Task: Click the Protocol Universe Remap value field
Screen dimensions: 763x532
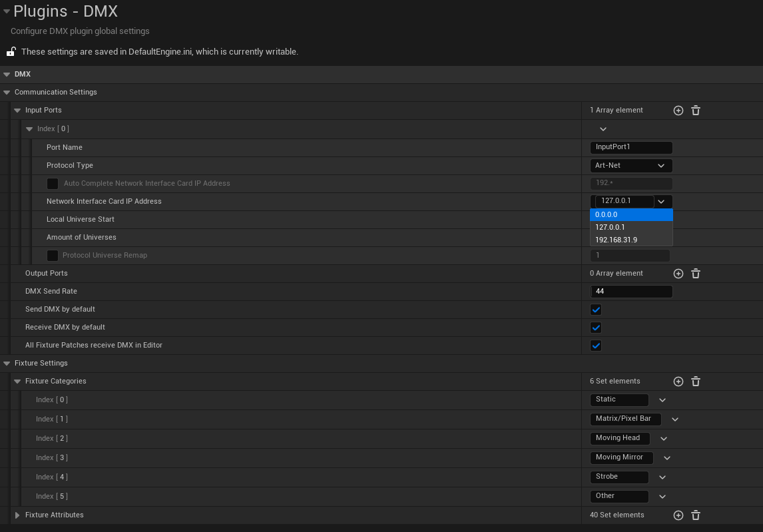Action: 630,256
